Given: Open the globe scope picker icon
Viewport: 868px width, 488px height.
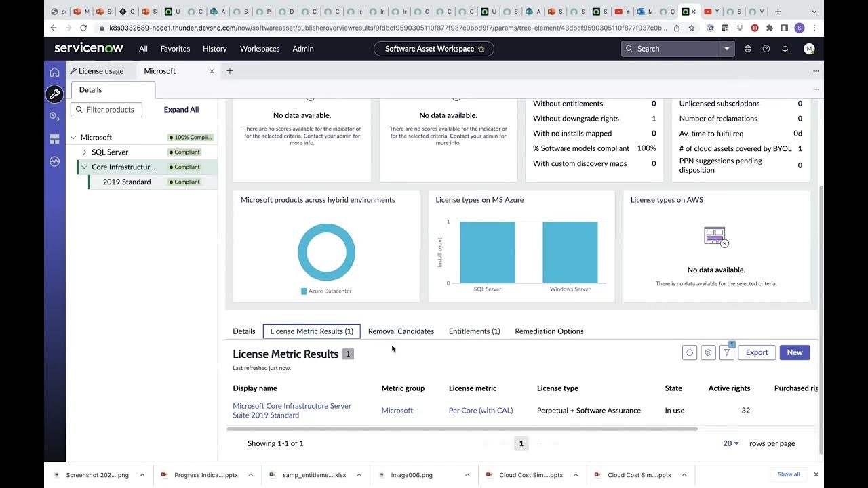Looking at the screenshot, I should tap(748, 49).
